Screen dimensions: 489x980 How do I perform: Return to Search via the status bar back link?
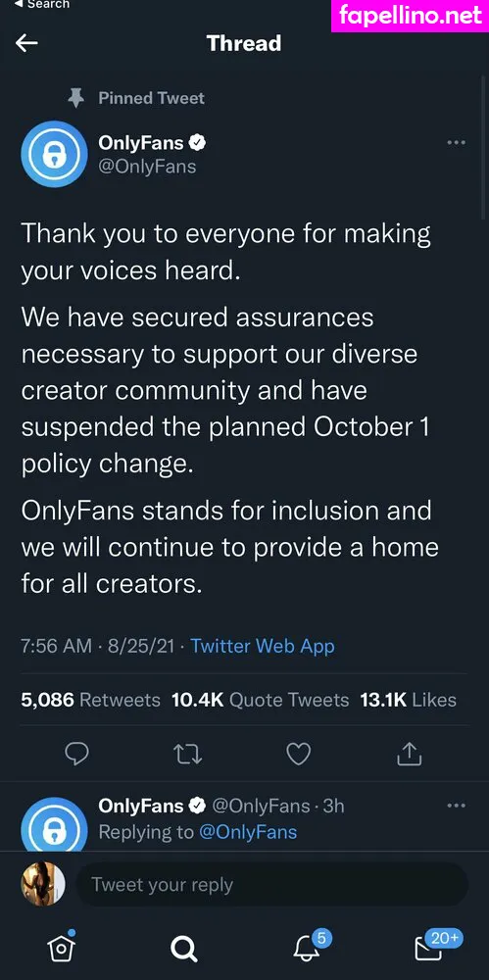[41, 4]
